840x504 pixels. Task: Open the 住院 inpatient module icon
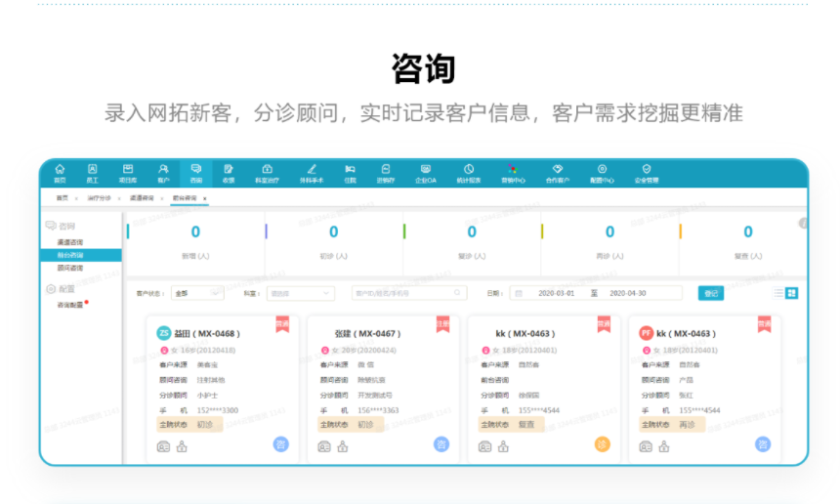350,174
